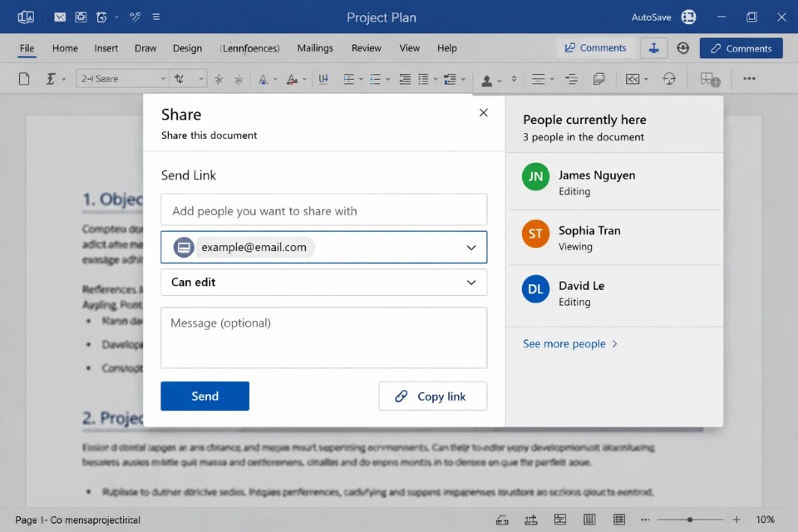Close the Share dialog
The height and width of the screenshot is (532, 798).
[x=483, y=113]
